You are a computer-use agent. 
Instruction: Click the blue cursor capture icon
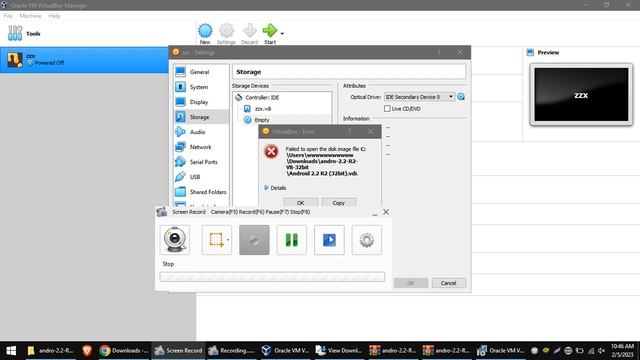pyautogui.click(x=329, y=240)
